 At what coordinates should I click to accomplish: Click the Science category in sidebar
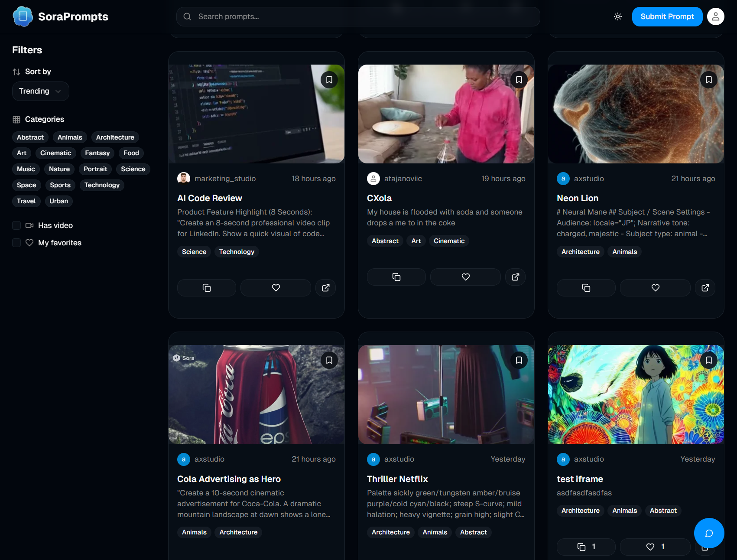point(133,169)
